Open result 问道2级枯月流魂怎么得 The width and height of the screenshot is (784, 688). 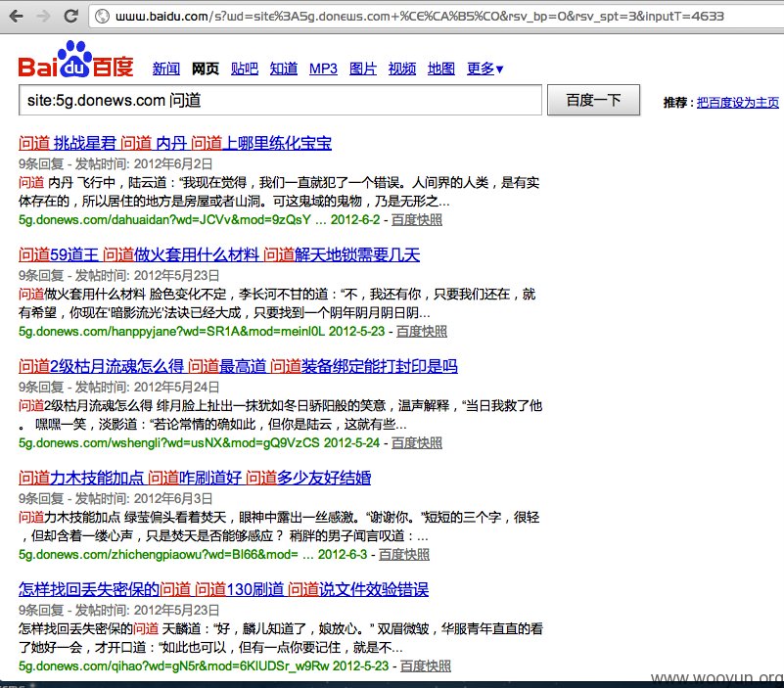click(238, 366)
